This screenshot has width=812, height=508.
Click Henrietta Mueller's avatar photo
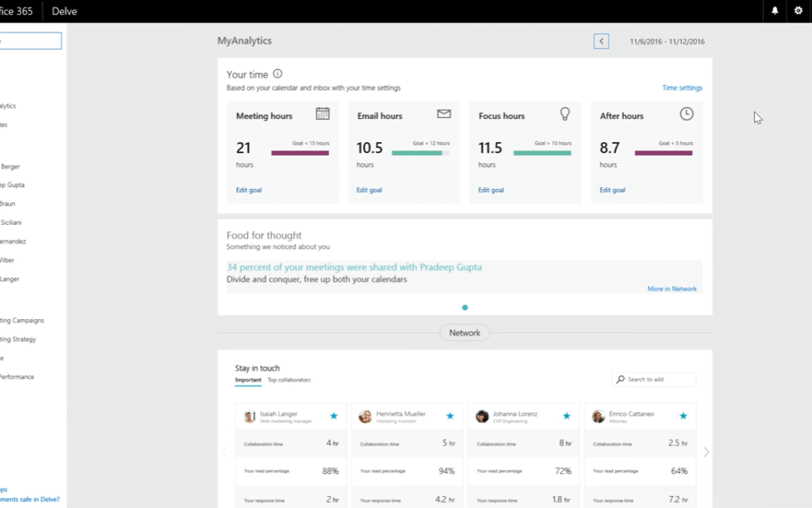pyautogui.click(x=365, y=416)
